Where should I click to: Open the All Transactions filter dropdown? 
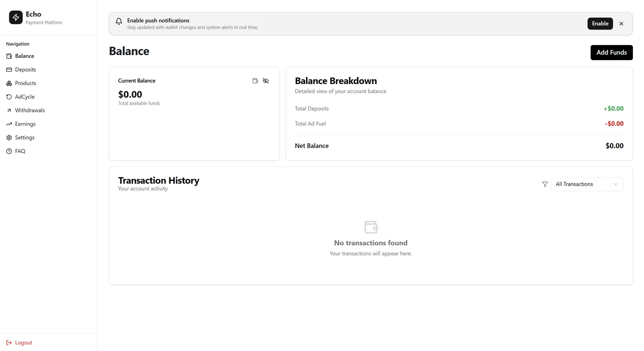point(587,184)
